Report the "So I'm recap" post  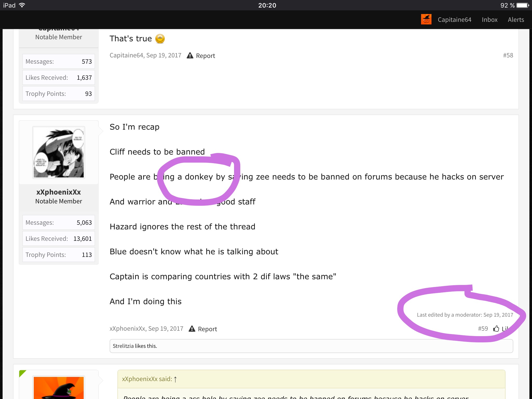(x=207, y=329)
